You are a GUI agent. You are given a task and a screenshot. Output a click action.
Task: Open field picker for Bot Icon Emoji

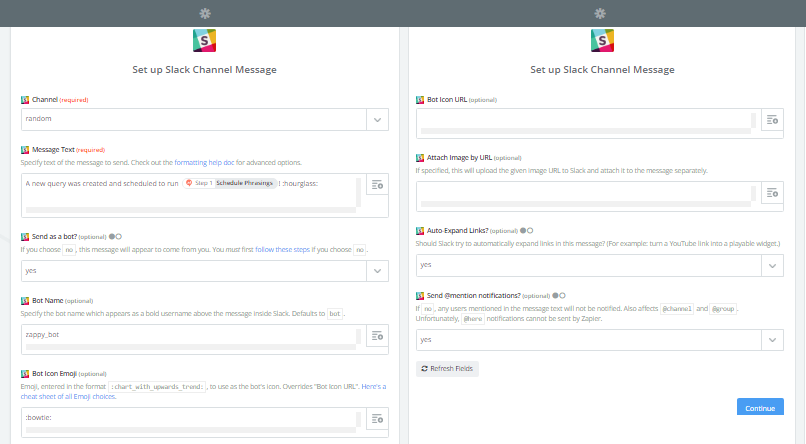377,419
